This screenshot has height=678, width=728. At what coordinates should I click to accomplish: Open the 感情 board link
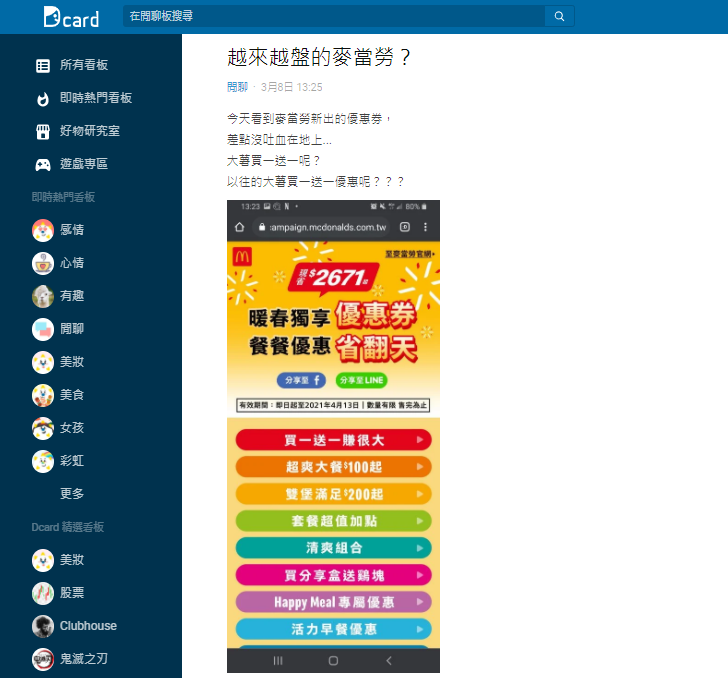pos(72,230)
